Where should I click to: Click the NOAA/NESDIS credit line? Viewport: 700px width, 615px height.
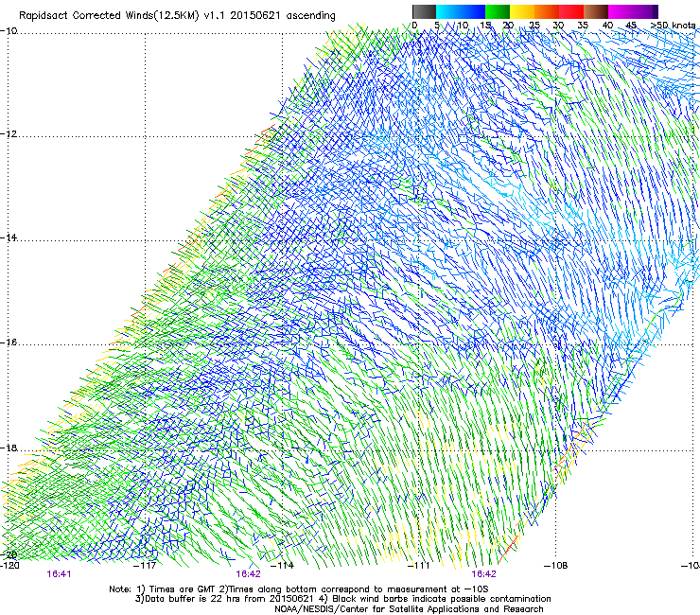point(409,609)
